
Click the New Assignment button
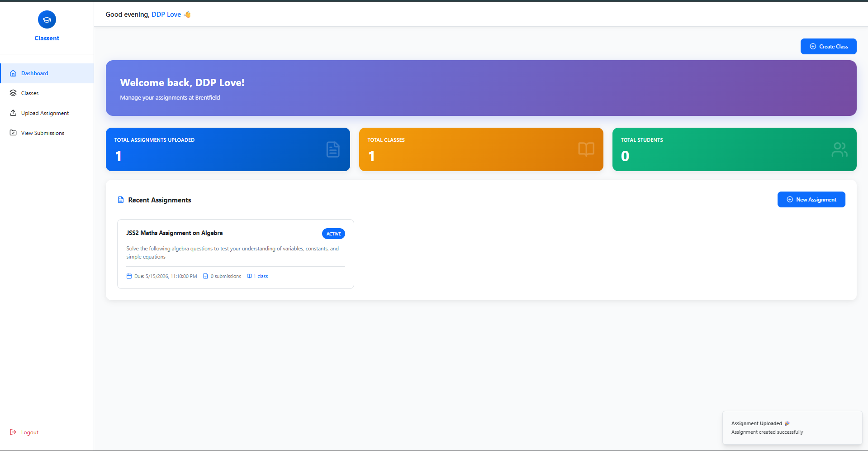[811, 200]
